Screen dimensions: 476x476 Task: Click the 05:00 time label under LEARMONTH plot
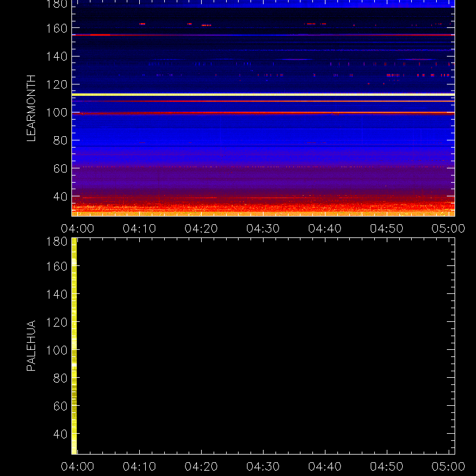pyautogui.click(x=449, y=228)
